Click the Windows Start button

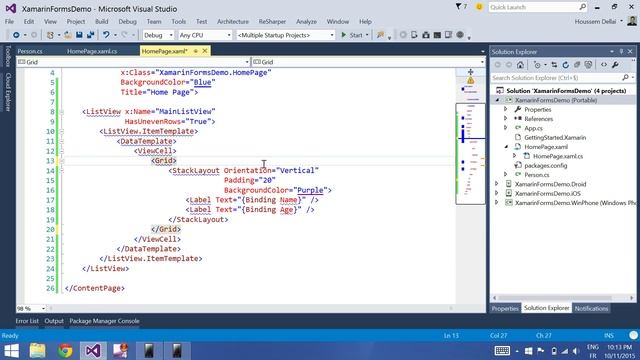pos(11,351)
